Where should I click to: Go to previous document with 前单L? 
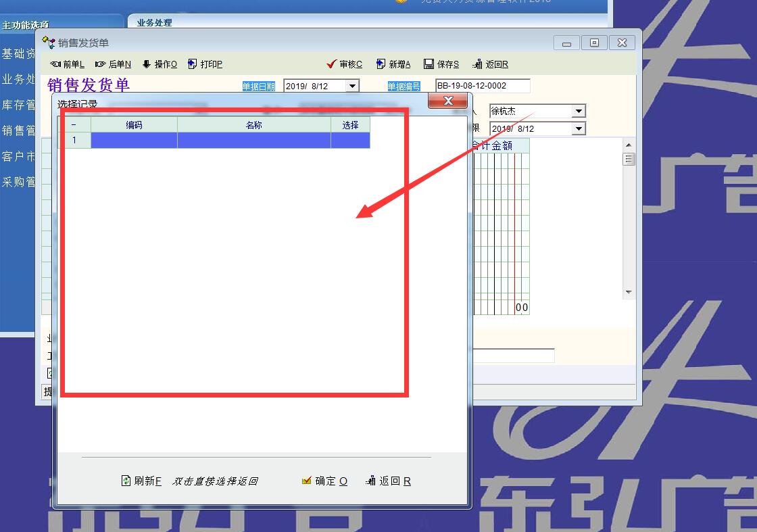point(68,64)
